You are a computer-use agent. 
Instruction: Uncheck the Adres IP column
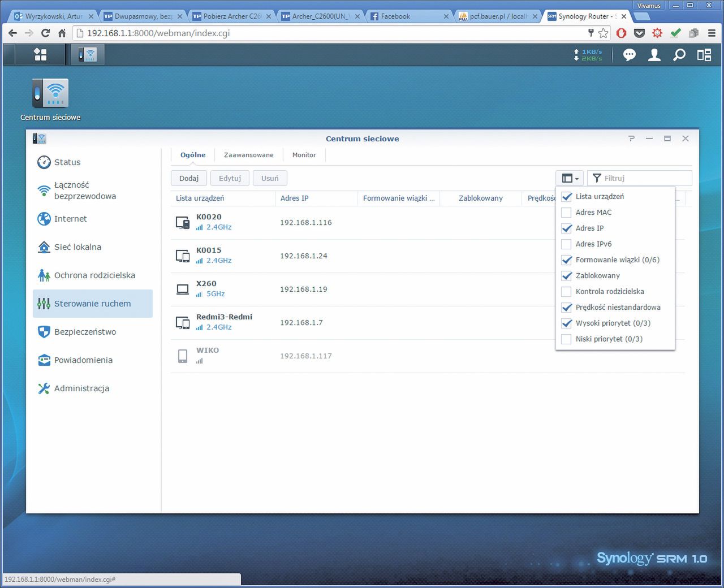(x=566, y=228)
